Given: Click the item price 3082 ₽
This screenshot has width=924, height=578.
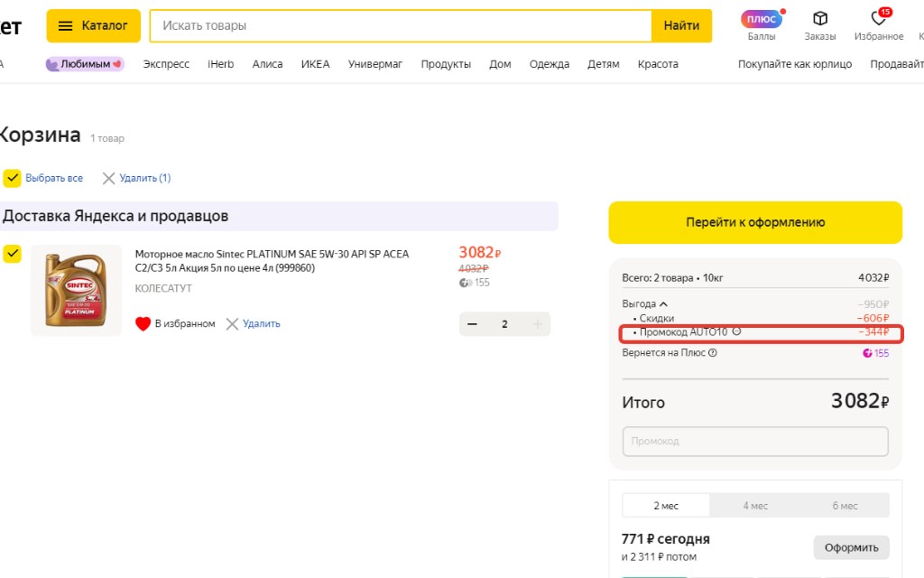Looking at the screenshot, I should click(480, 253).
